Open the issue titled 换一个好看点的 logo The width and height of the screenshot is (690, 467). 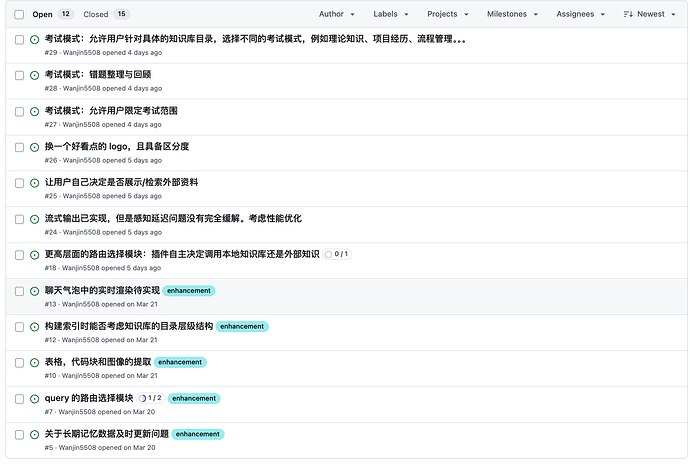[x=117, y=147]
